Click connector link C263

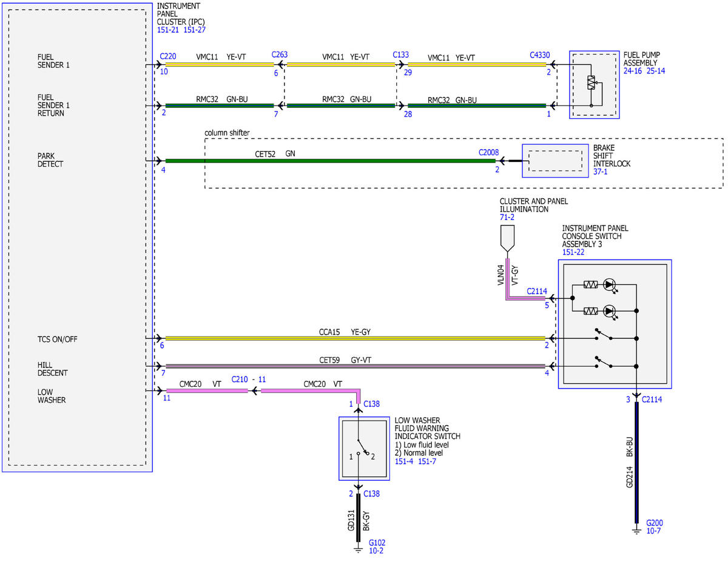279,55
